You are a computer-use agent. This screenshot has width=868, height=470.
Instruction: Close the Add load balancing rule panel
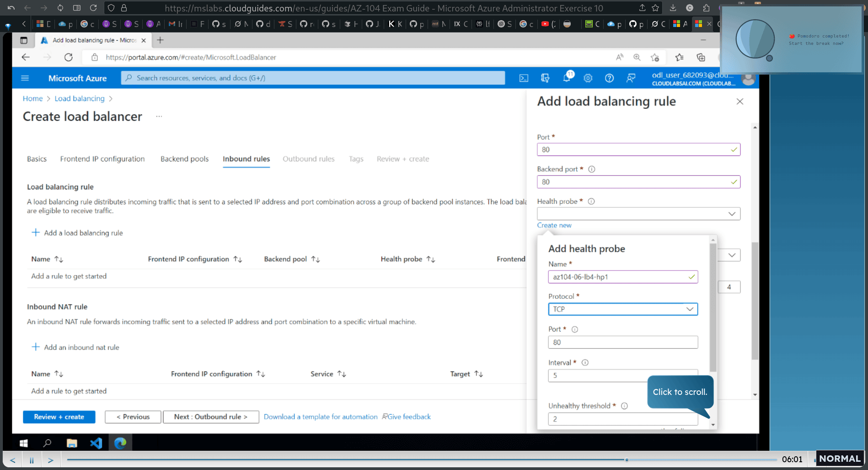[x=740, y=102]
